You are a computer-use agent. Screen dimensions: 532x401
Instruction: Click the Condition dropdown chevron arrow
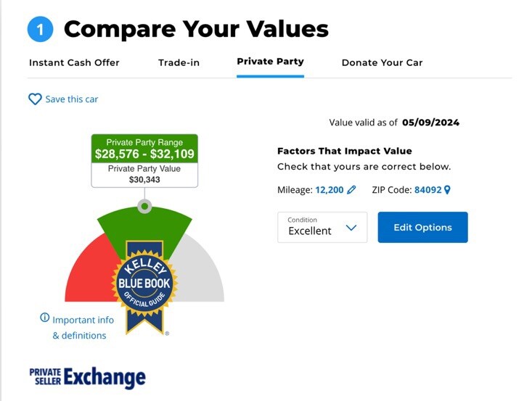[x=351, y=228]
